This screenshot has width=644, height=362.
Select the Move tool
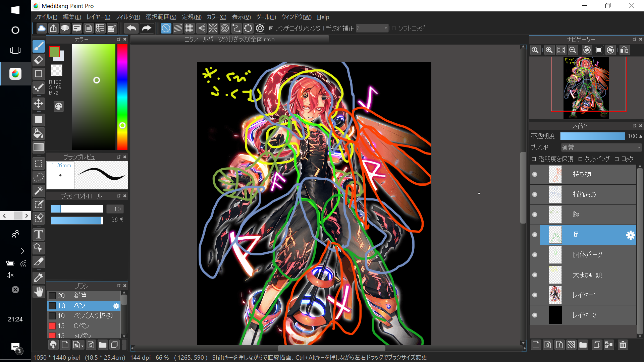[39, 104]
